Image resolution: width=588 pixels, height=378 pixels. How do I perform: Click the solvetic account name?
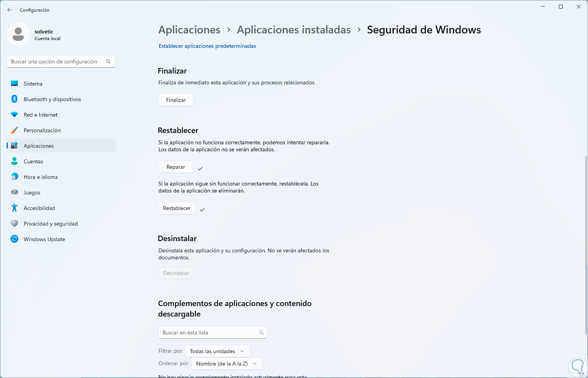tap(44, 31)
